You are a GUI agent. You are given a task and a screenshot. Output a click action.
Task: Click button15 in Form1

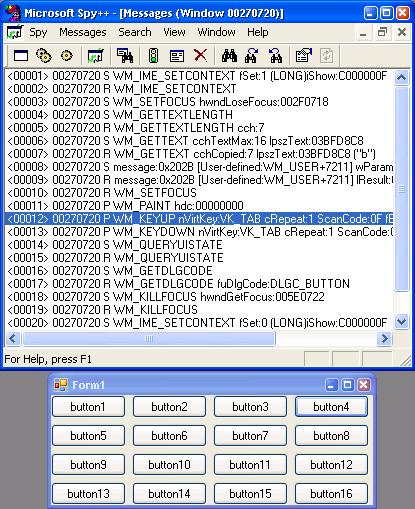pos(250,494)
